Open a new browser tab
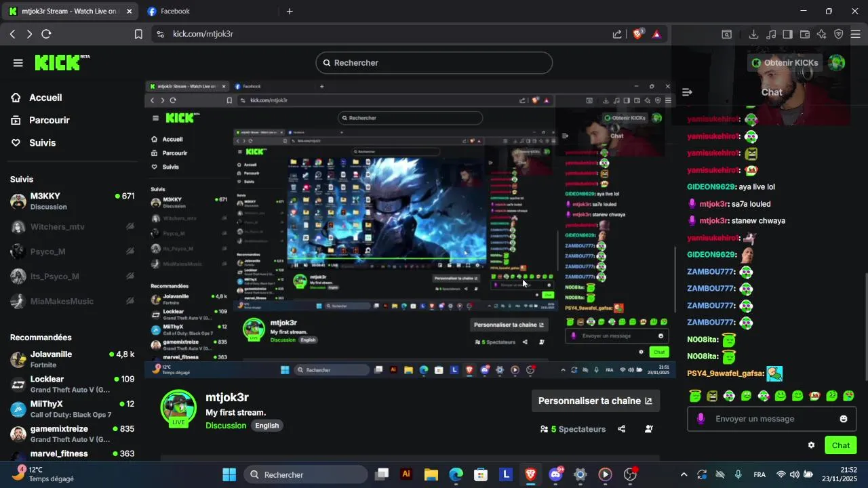The width and height of the screenshot is (868, 488). tap(290, 11)
